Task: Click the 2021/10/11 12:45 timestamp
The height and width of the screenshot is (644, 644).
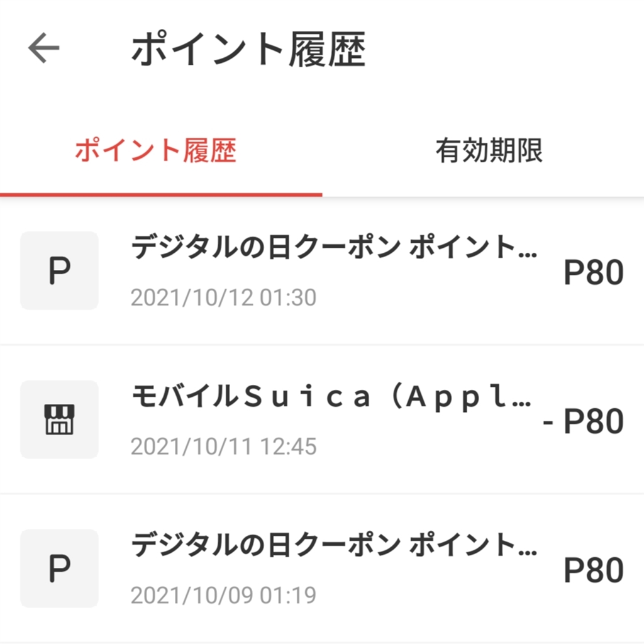Action: pyautogui.click(x=223, y=447)
